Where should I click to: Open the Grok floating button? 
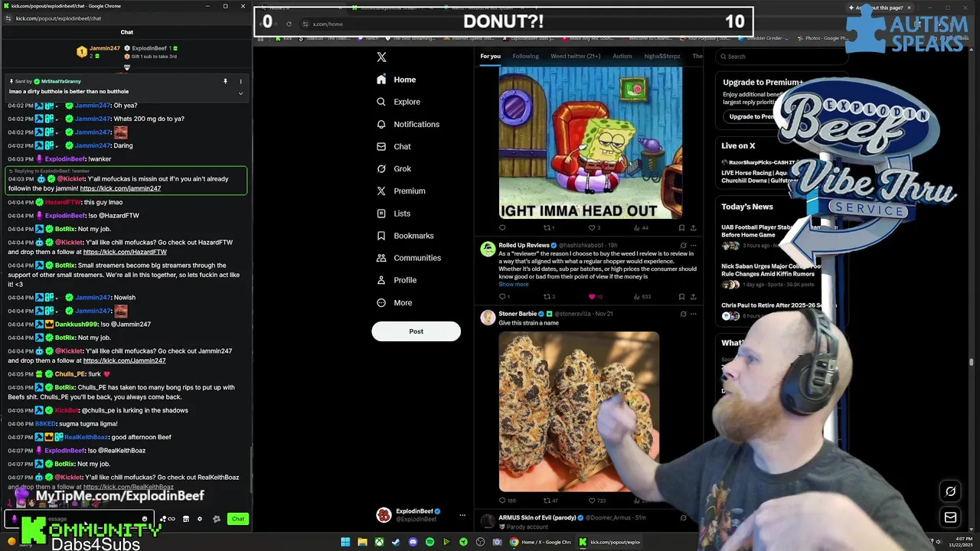click(950, 491)
